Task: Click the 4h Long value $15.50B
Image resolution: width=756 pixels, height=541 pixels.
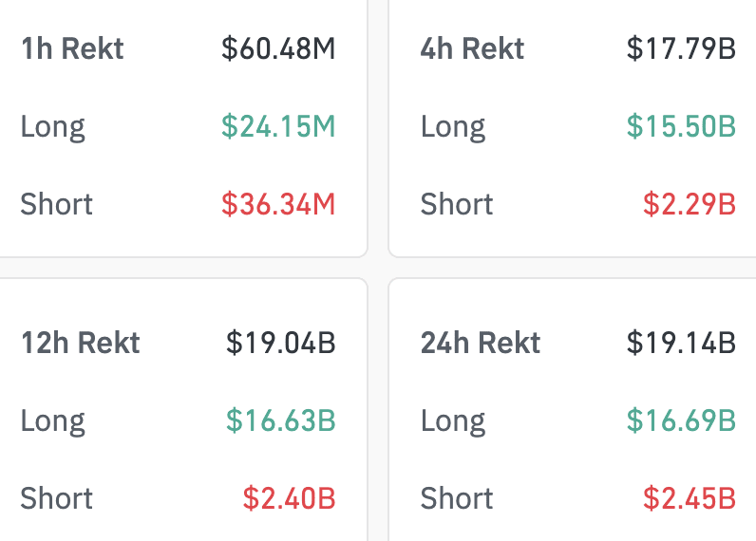Action: [681, 126]
